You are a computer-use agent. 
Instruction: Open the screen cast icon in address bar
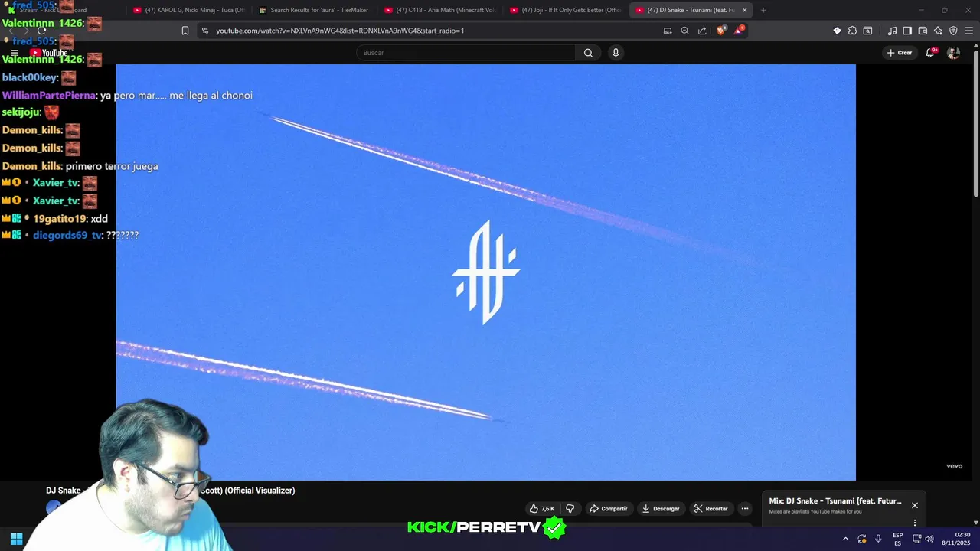click(x=668, y=31)
